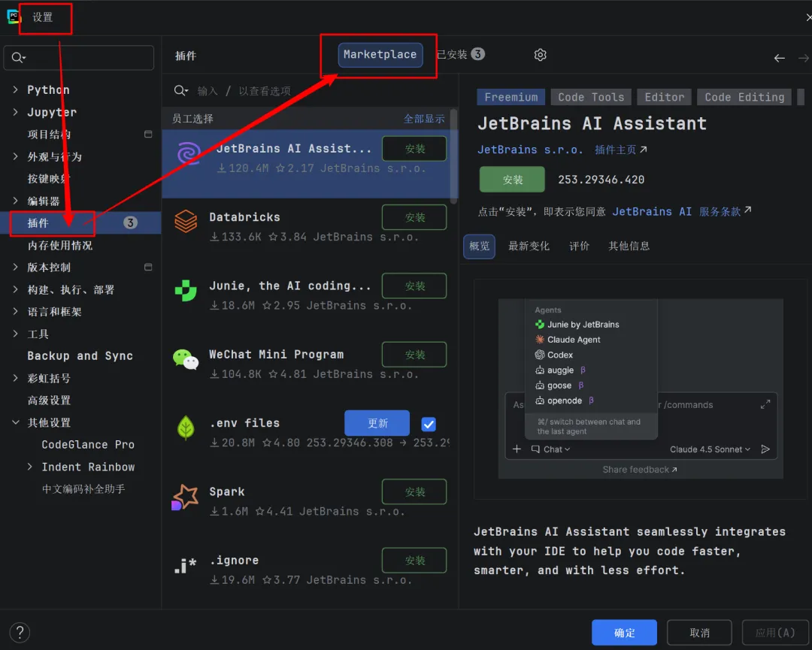Click the JetBrains AI Assistant plugin icon

tap(189, 153)
